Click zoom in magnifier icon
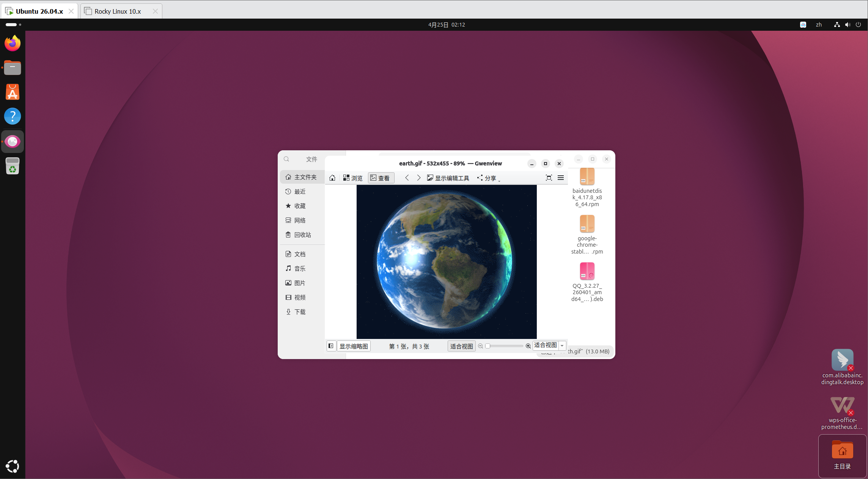The width and height of the screenshot is (868, 479). tap(528, 346)
